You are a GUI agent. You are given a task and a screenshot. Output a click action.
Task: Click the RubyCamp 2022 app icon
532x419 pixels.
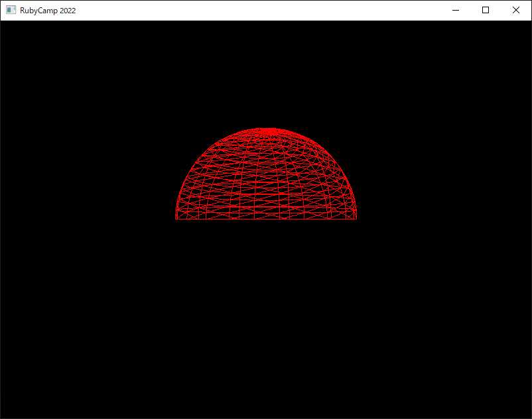point(11,10)
